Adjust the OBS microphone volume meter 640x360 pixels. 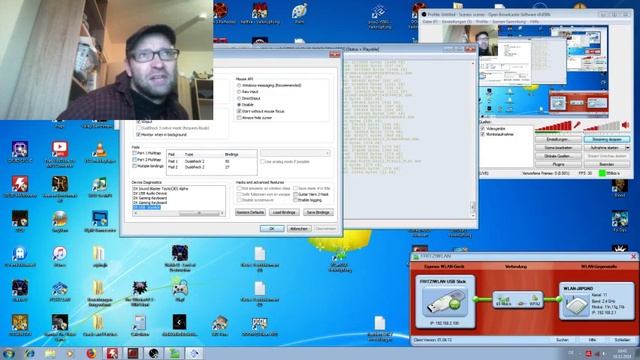click(553, 127)
